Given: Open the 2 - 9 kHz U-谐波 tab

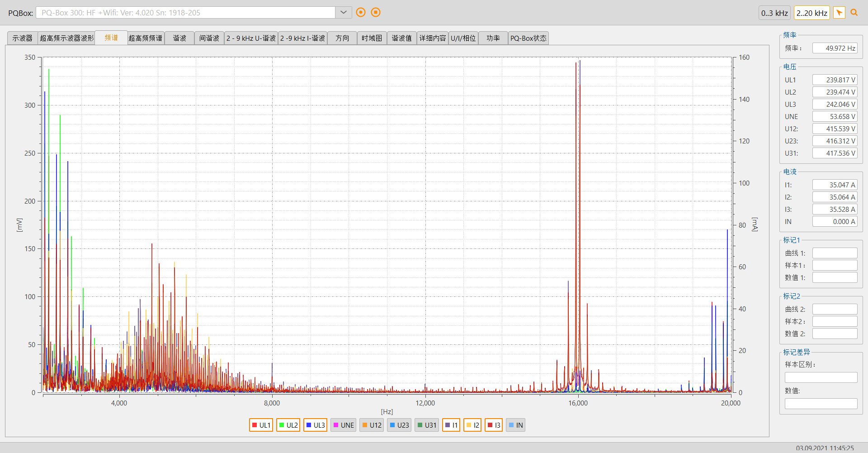Looking at the screenshot, I should tap(251, 38).
